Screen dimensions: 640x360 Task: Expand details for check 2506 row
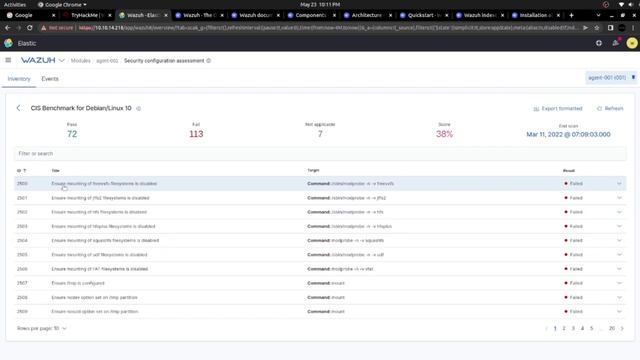[619, 269]
